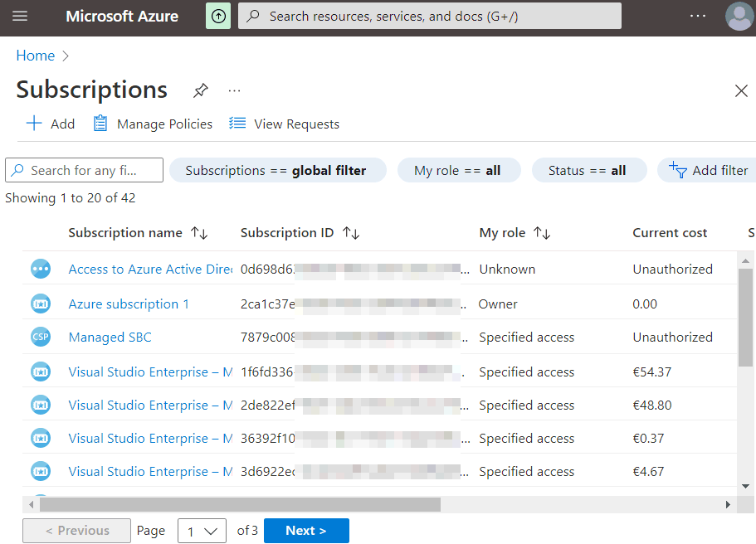
Task: Go to the Next page
Action: tap(307, 531)
